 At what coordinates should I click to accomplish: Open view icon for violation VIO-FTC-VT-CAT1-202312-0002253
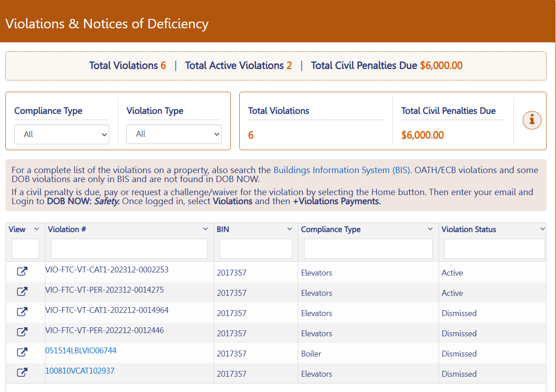(22, 272)
